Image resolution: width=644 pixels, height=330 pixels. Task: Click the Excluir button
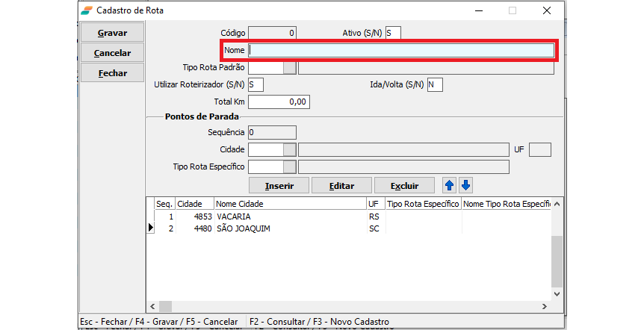405,185
